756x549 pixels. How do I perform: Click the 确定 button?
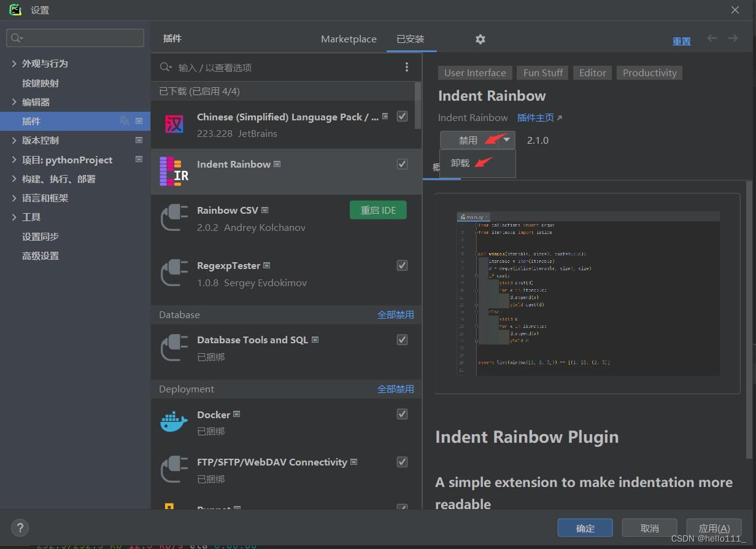click(x=585, y=528)
